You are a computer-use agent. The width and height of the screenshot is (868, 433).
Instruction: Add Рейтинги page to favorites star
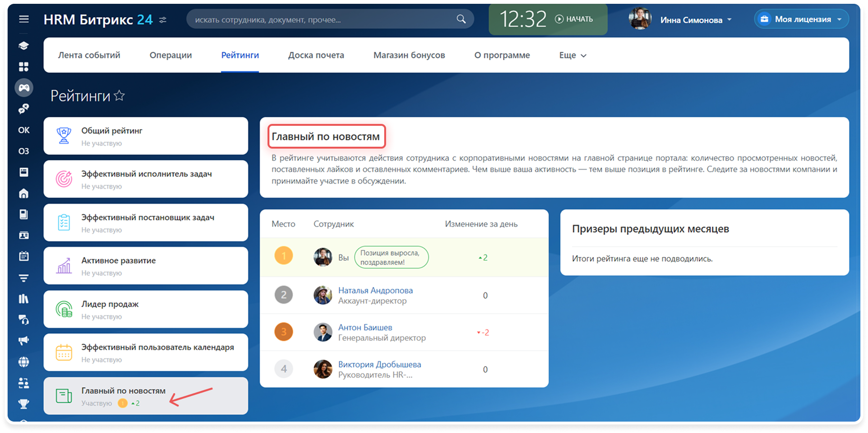(x=120, y=96)
